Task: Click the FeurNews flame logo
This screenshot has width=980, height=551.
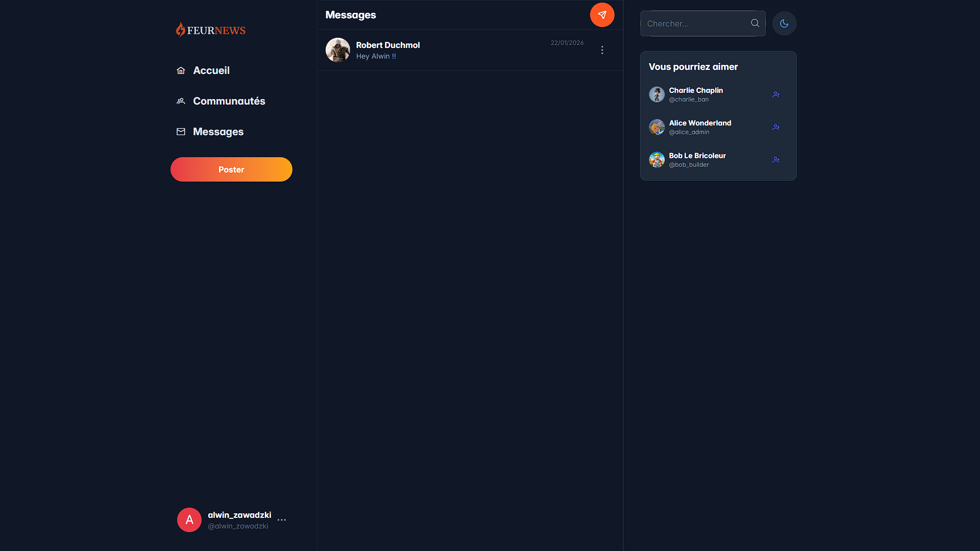Action: (181, 30)
